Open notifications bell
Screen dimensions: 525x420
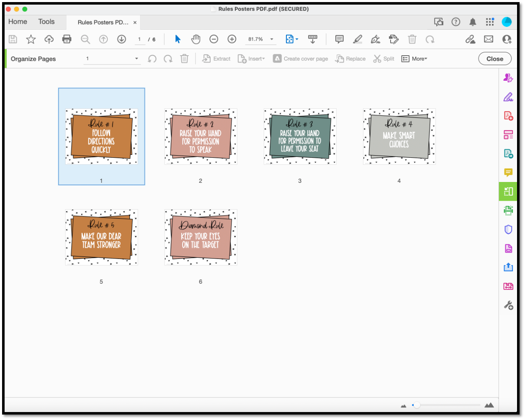473,22
